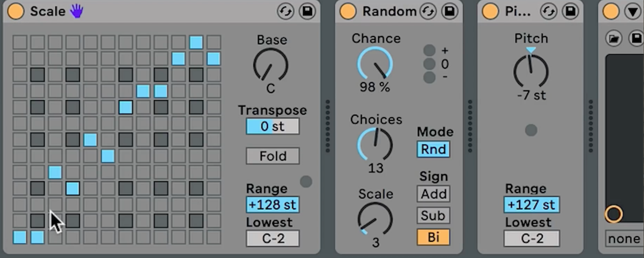
Task: Click the Random hot-swap preset icon
Action: coord(428,11)
